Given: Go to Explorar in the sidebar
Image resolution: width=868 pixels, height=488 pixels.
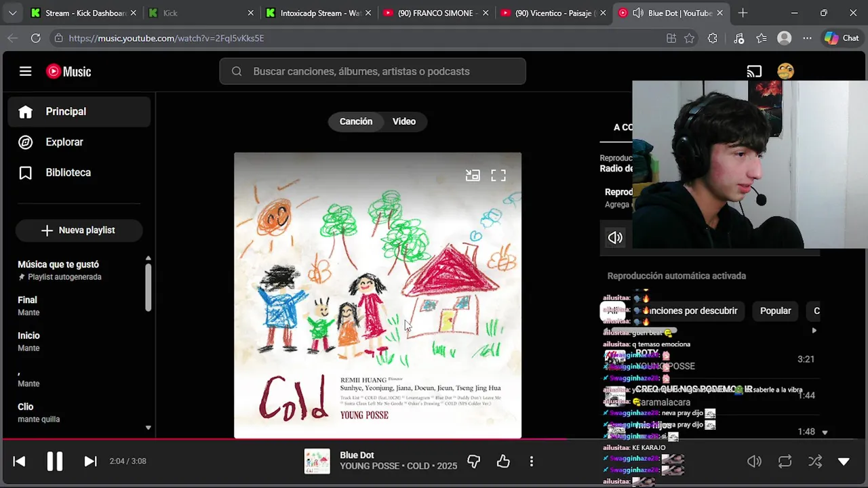Looking at the screenshot, I should (79, 142).
